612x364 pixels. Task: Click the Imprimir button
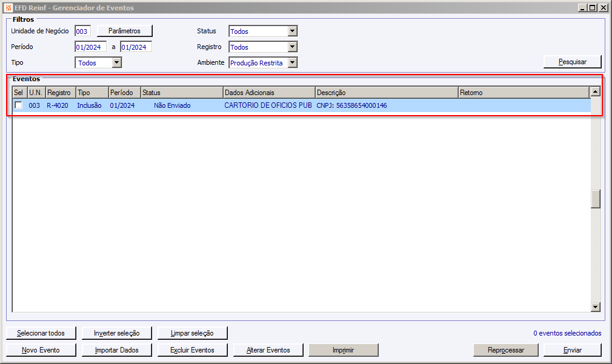tap(344, 350)
